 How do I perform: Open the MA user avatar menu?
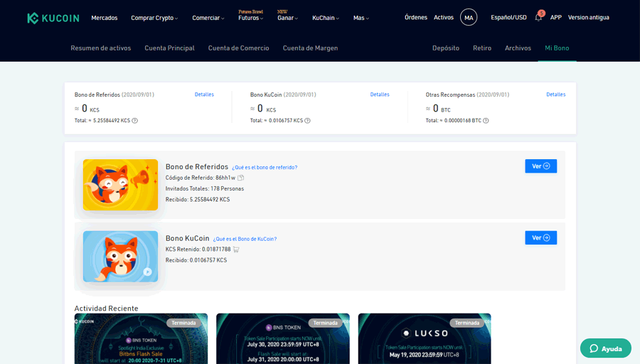point(469,18)
